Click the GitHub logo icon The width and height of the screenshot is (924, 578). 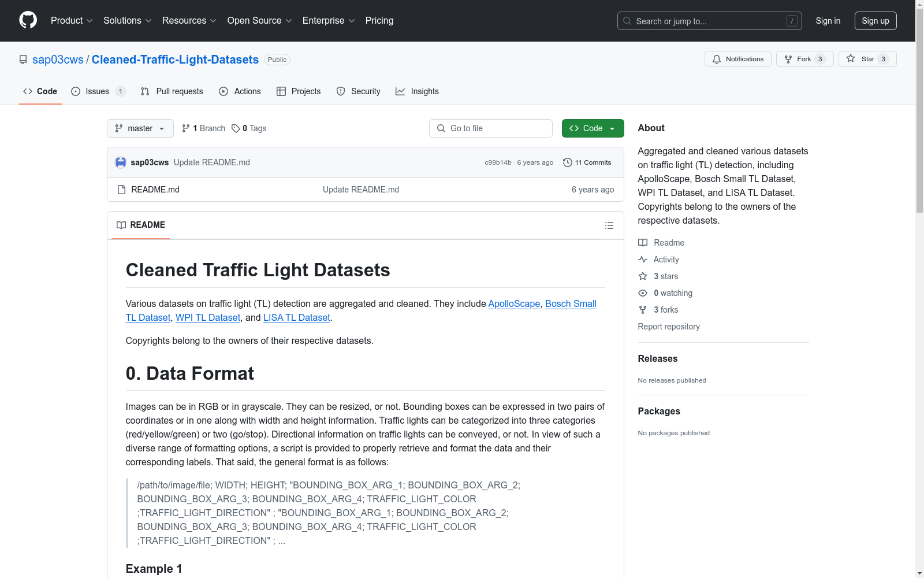pyautogui.click(x=28, y=20)
